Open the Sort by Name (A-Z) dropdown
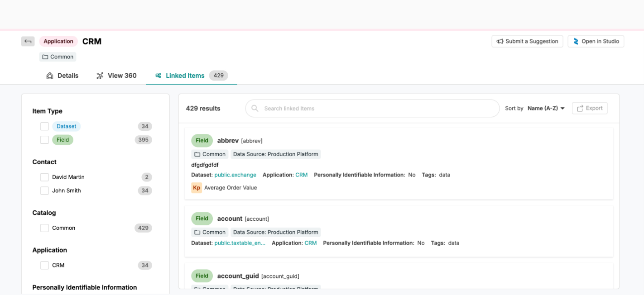Screen dimensions: 644x295 [546, 109]
